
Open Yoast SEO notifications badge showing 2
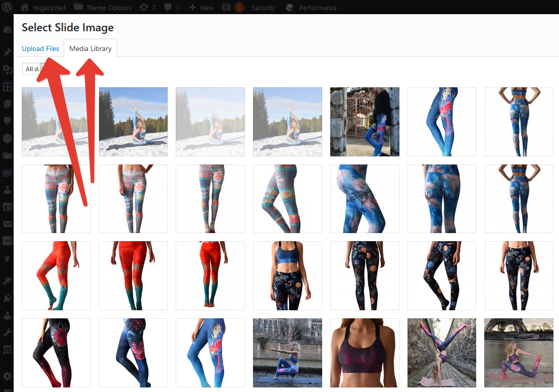click(238, 8)
